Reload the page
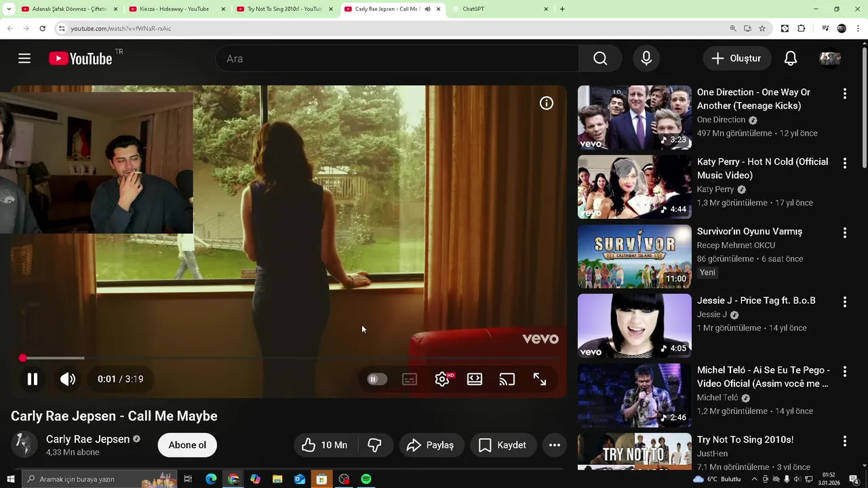868x488 pixels. [42, 28]
